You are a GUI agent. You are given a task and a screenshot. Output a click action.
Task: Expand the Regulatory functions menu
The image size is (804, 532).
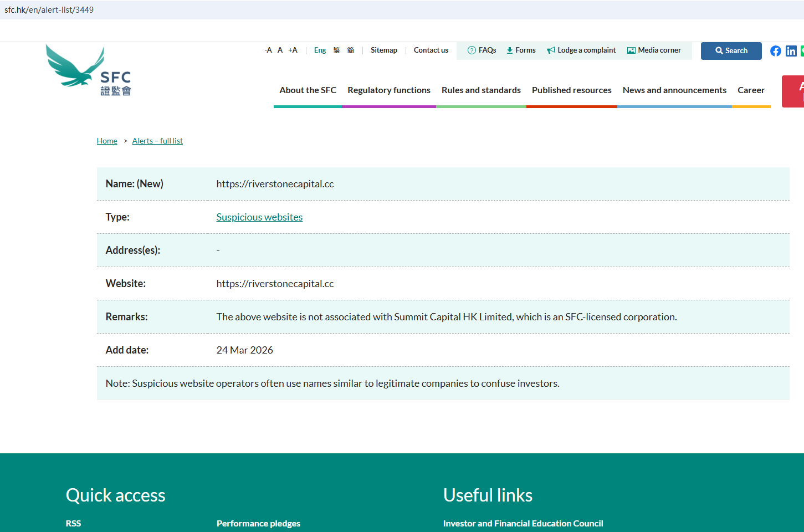(x=388, y=90)
